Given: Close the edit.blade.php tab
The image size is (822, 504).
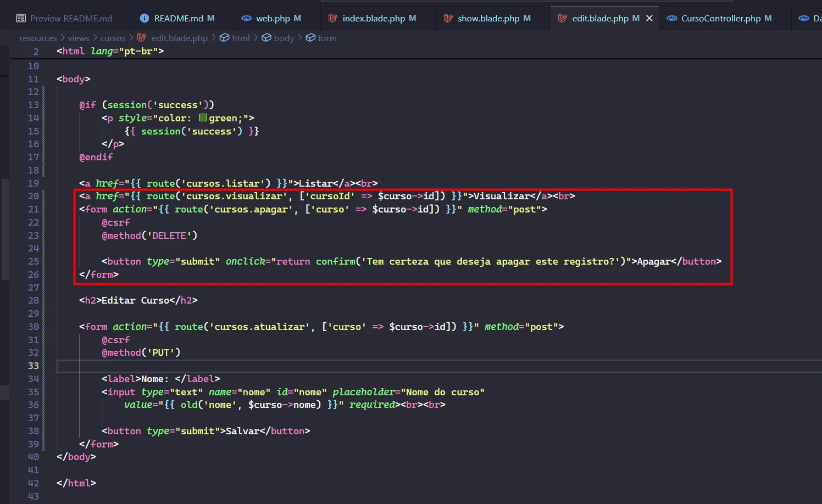Looking at the screenshot, I should (649, 18).
